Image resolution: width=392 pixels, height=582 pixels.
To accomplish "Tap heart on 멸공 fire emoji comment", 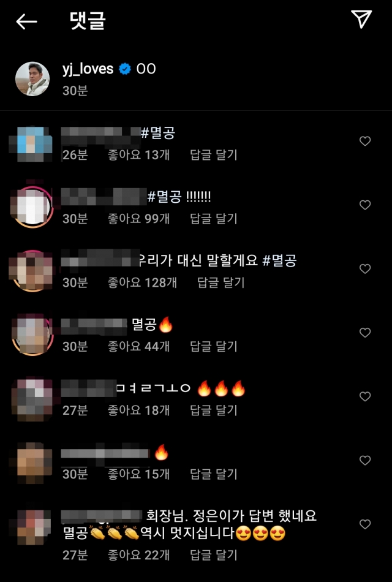I will click(365, 333).
